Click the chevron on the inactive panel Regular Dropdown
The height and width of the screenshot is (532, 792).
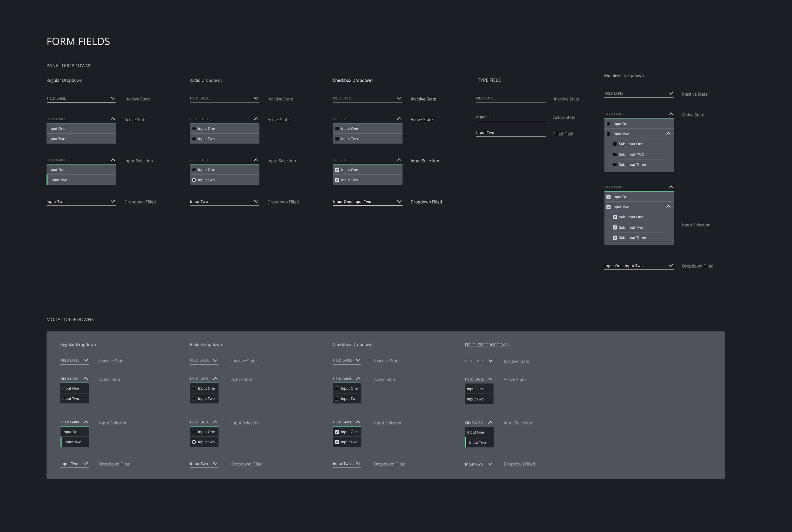(x=113, y=98)
